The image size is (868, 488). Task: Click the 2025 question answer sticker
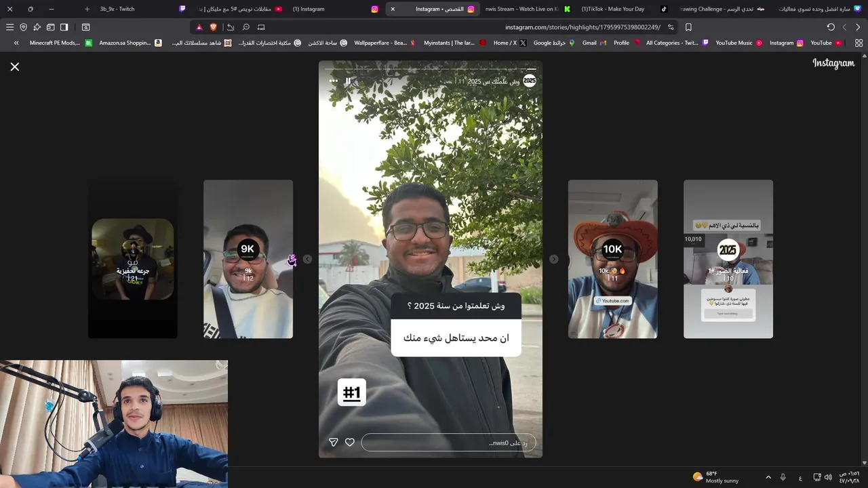pos(456,324)
